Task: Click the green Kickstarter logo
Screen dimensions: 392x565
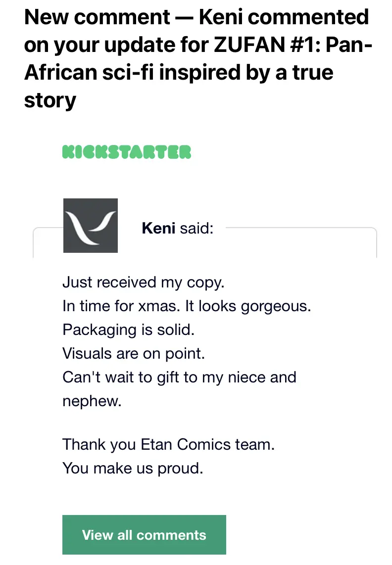Action: point(127,152)
